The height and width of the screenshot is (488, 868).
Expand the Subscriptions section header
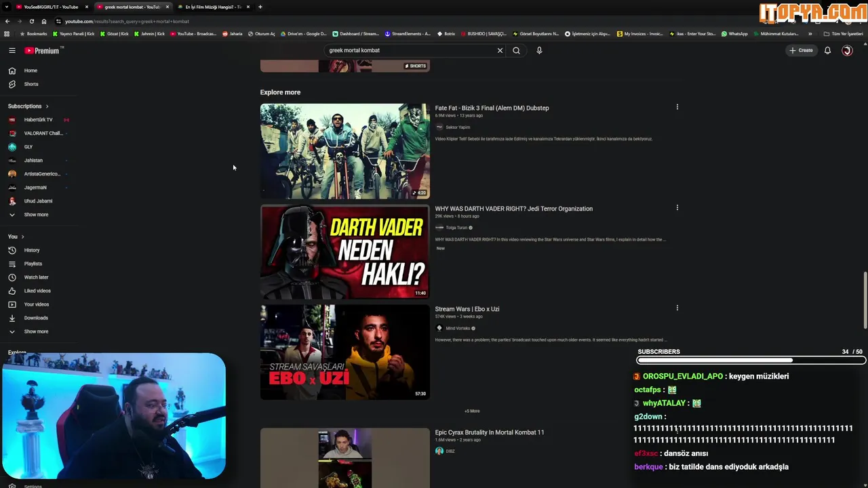tap(28, 106)
